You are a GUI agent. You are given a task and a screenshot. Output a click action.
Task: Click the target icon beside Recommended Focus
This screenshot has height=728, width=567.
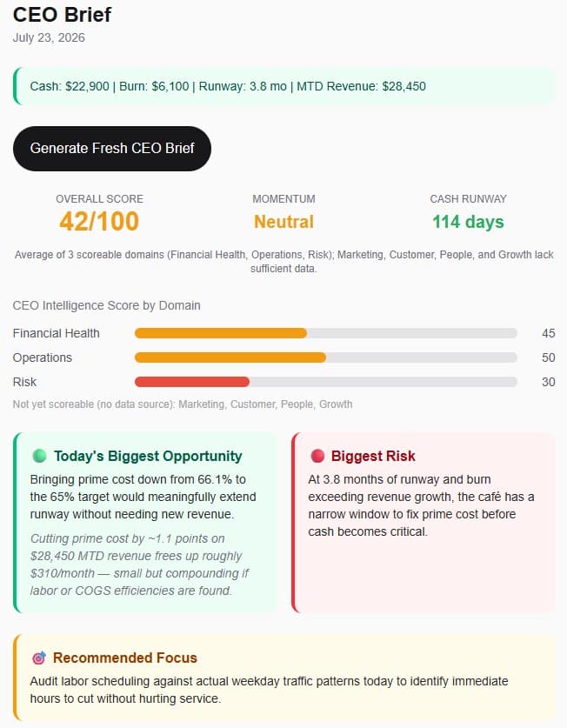point(39,658)
